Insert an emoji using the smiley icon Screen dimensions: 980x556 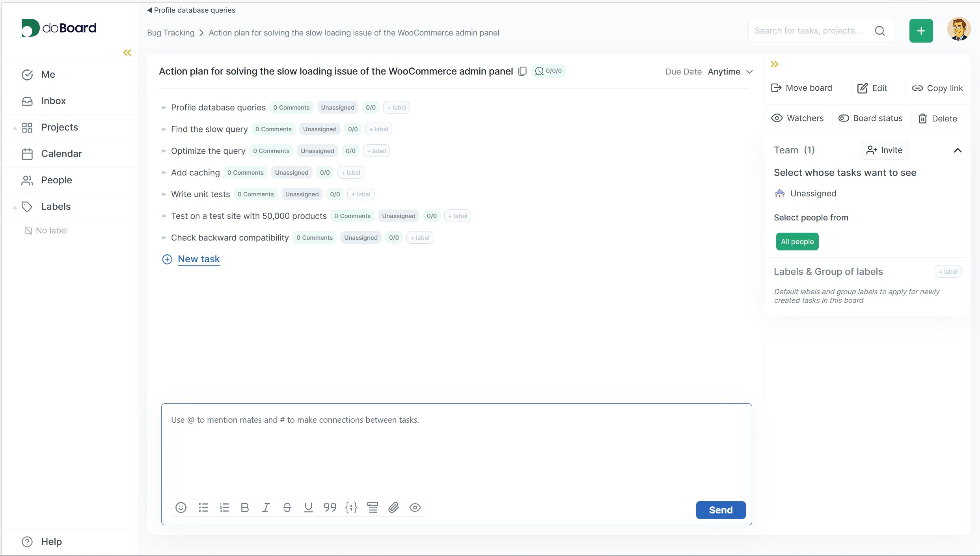[181, 507]
